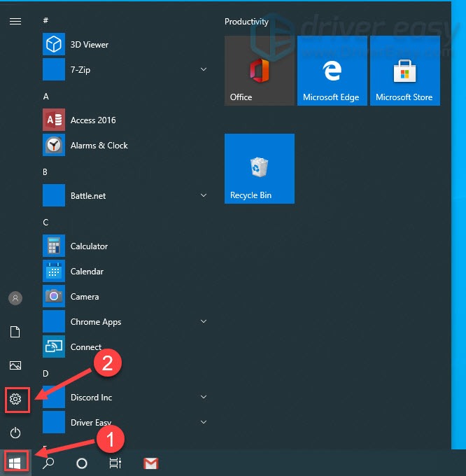Select '3D Viewer' text label
The image size is (466, 476).
click(x=90, y=45)
